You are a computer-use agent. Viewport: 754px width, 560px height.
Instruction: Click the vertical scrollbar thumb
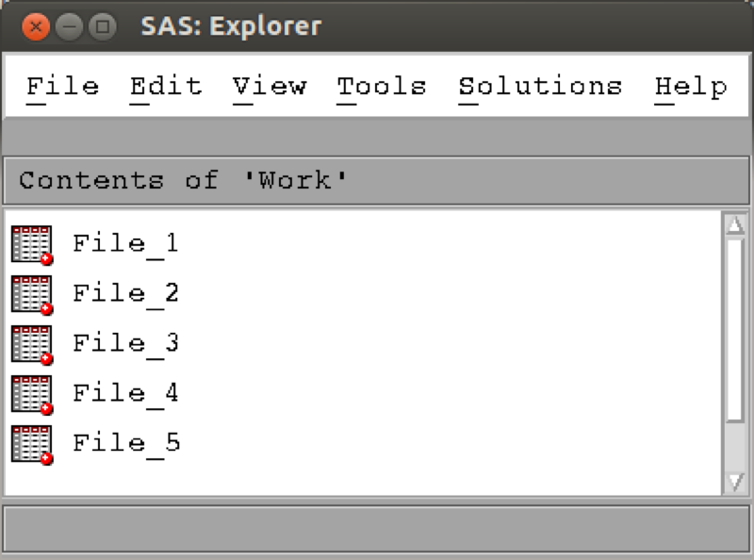pos(735,330)
